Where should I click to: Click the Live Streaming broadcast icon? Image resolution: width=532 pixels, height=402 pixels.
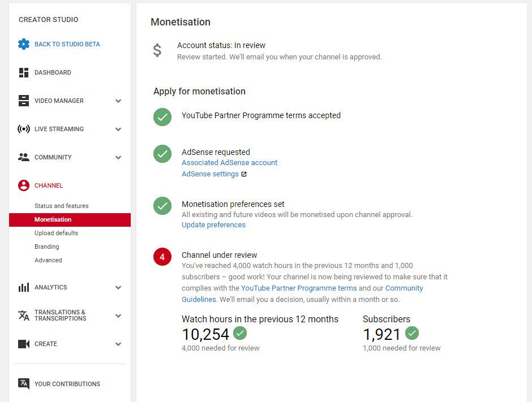pyautogui.click(x=24, y=129)
